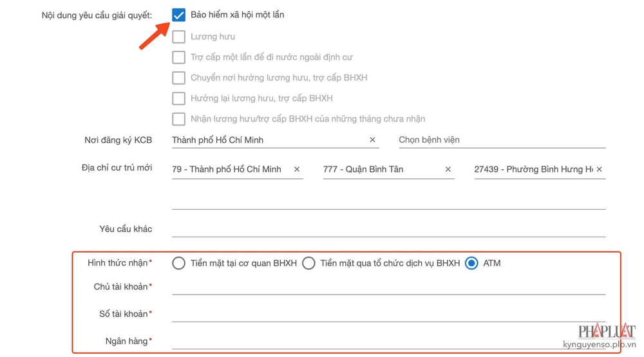Click the Ngân hàng field

[388, 340]
